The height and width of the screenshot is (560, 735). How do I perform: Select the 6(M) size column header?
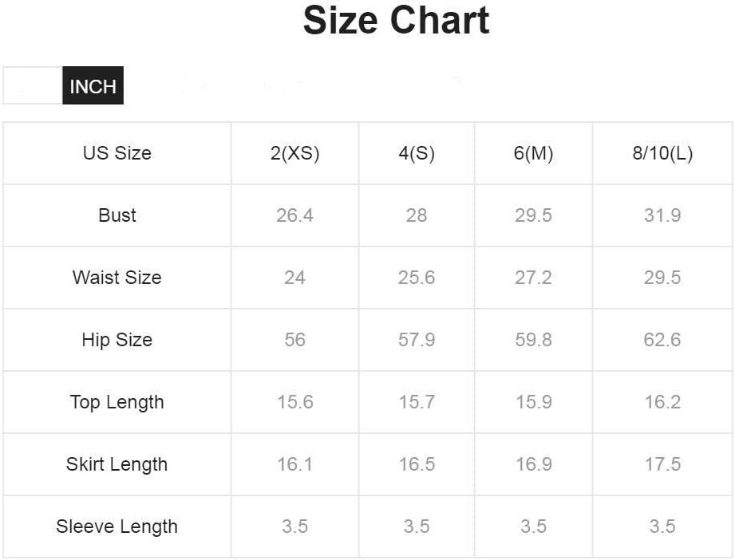click(533, 153)
